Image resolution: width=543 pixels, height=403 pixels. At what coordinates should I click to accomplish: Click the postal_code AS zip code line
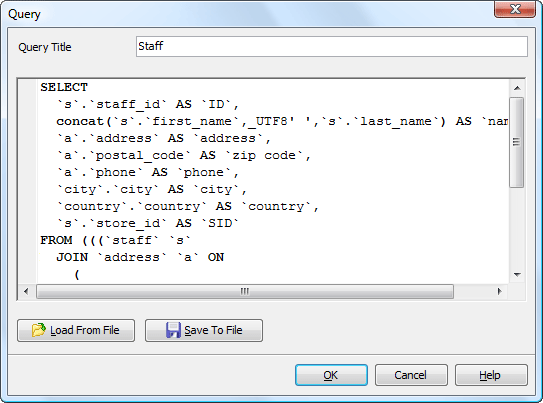point(184,155)
